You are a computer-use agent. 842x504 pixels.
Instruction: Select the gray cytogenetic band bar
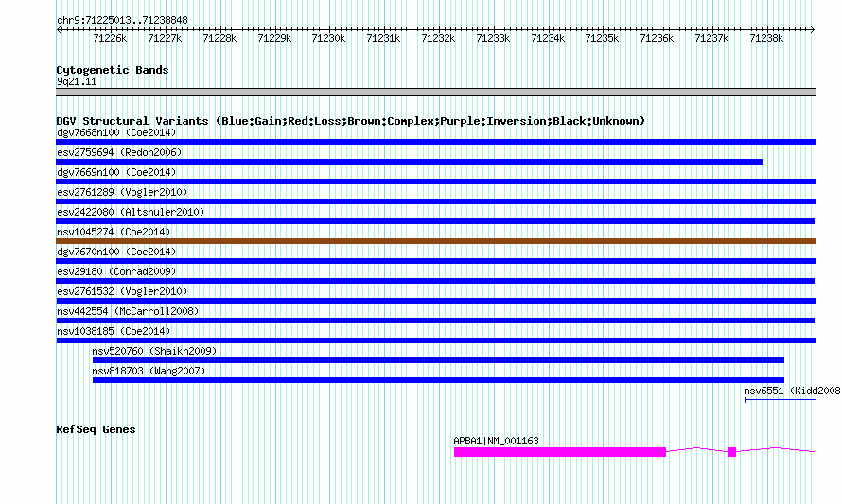435,92
